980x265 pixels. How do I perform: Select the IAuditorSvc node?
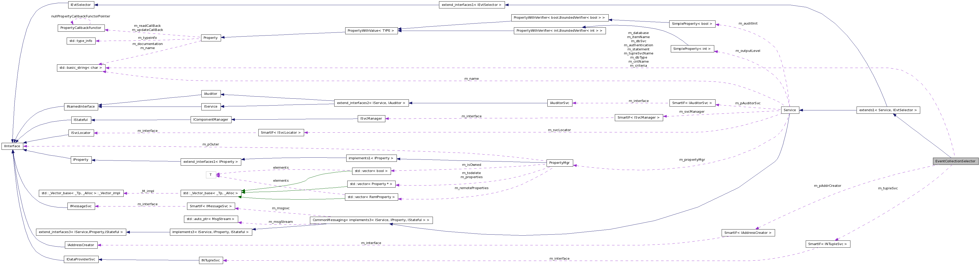point(559,103)
